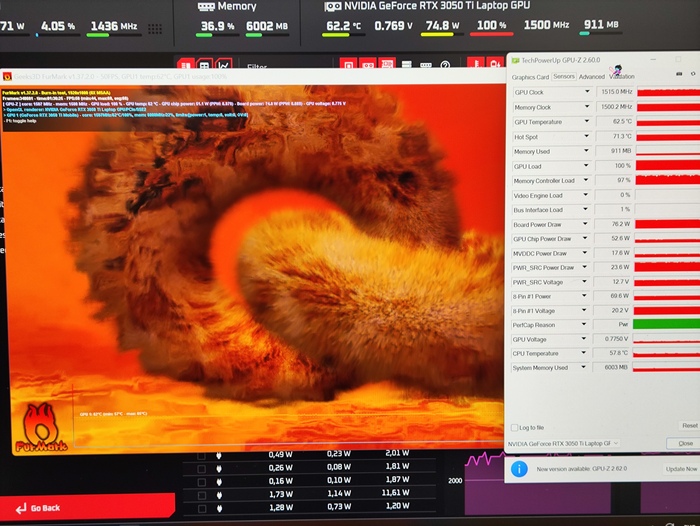The width and height of the screenshot is (700, 526).
Task: Click the red battery icon next to the thermometer
Action: 495,63
